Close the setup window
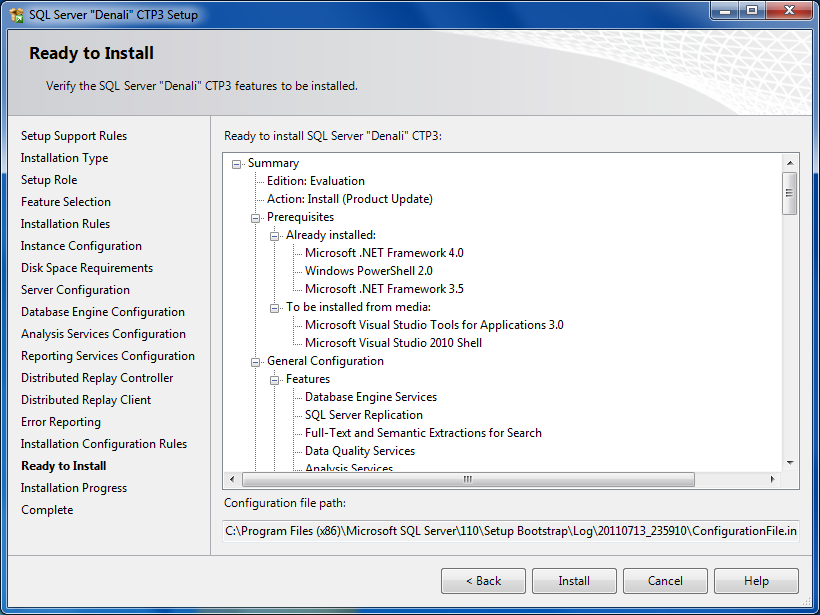The width and height of the screenshot is (820, 615). pos(790,11)
